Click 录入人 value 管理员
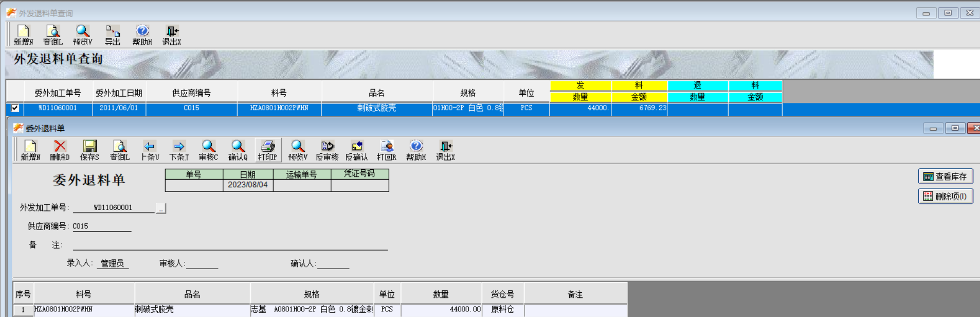 (112, 263)
